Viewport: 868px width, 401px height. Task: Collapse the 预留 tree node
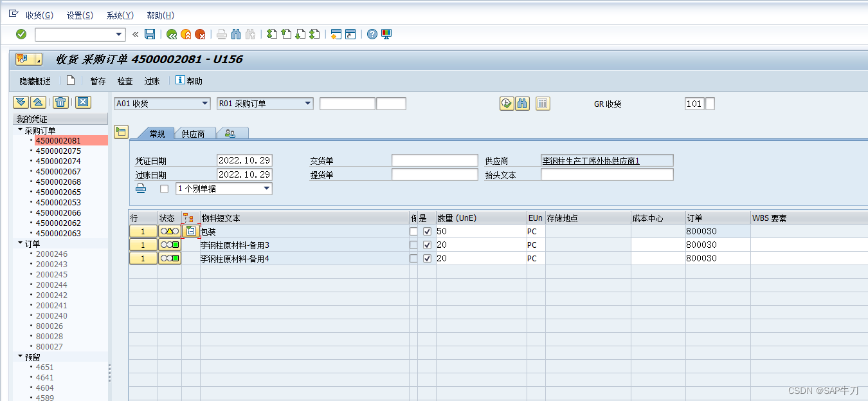(x=20, y=357)
